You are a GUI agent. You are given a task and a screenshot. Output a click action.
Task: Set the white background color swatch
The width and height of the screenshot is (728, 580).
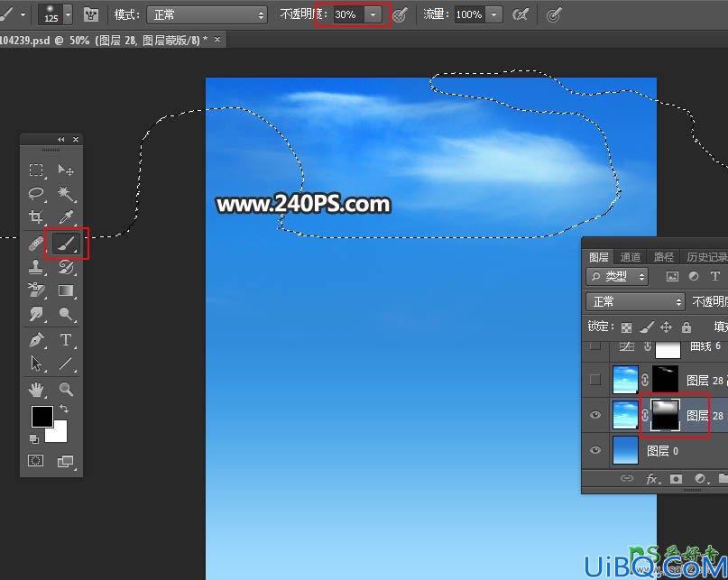click(60, 434)
